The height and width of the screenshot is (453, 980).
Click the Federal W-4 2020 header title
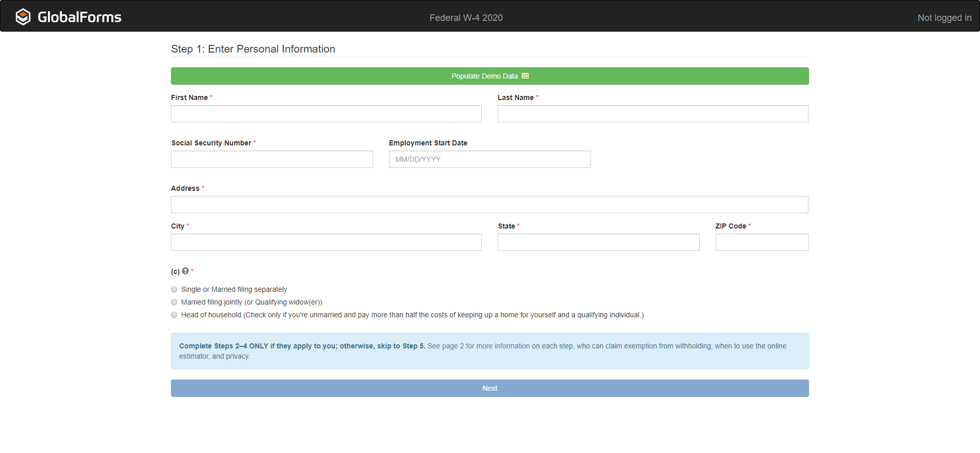pyautogui.click(x=466, y=18)
